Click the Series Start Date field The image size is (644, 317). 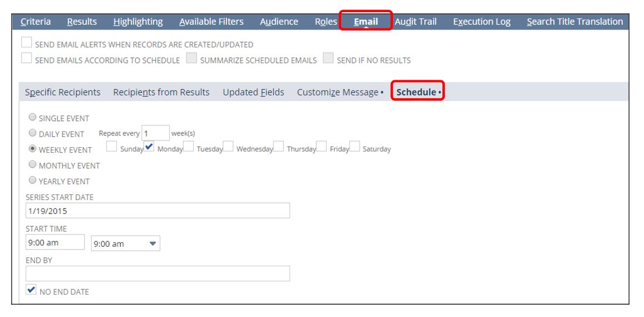point(158,211)
